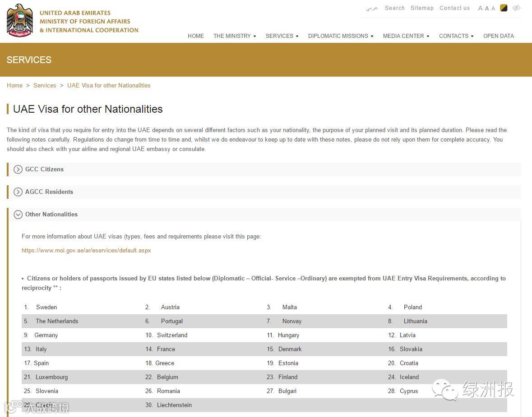Open THE MINISTRY dropdown menu
Image resolution: width=532 pixels, height=417 pixels.
(x=235, y=36)
